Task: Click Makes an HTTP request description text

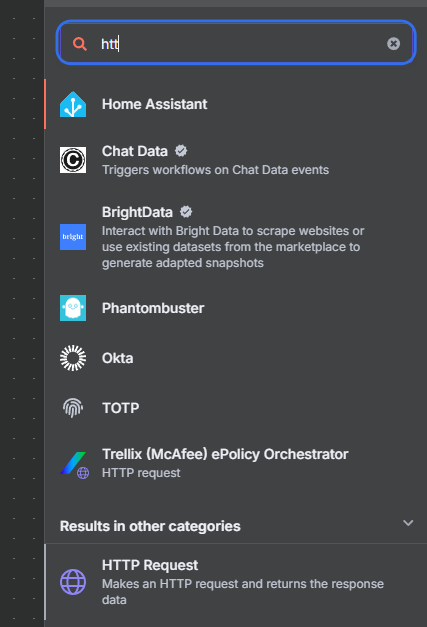Action: click(243, 592)
